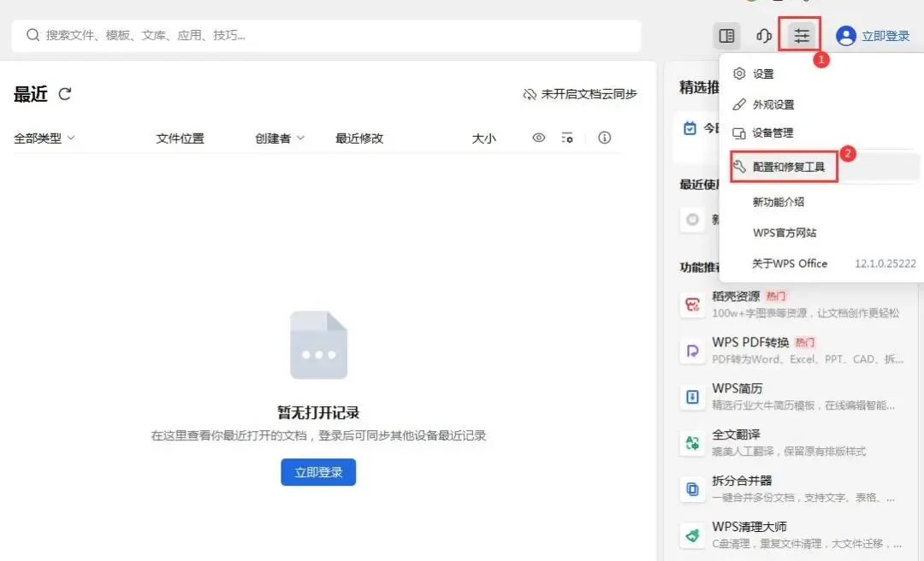Click the gear icon beside 设置
Viewport: 924px width, 561px height.
tap(739, 74)
